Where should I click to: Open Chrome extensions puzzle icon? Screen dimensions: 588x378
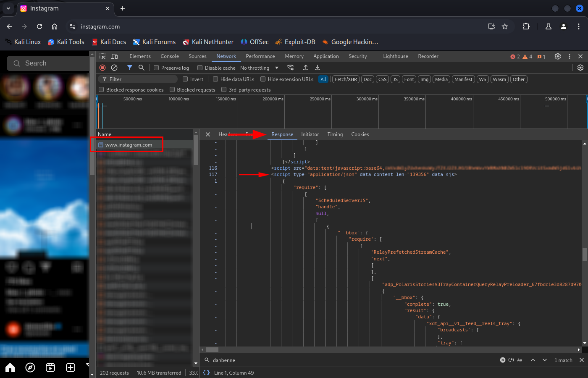[526, 26]
